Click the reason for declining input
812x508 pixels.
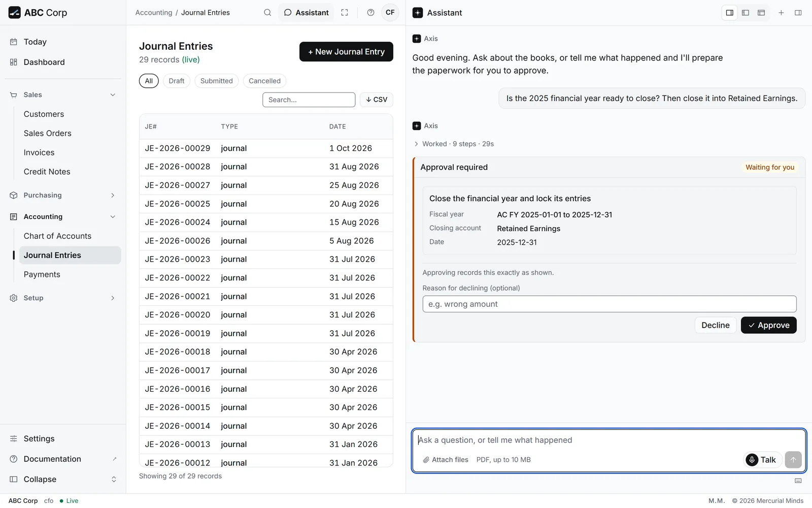tap(609, 304)
